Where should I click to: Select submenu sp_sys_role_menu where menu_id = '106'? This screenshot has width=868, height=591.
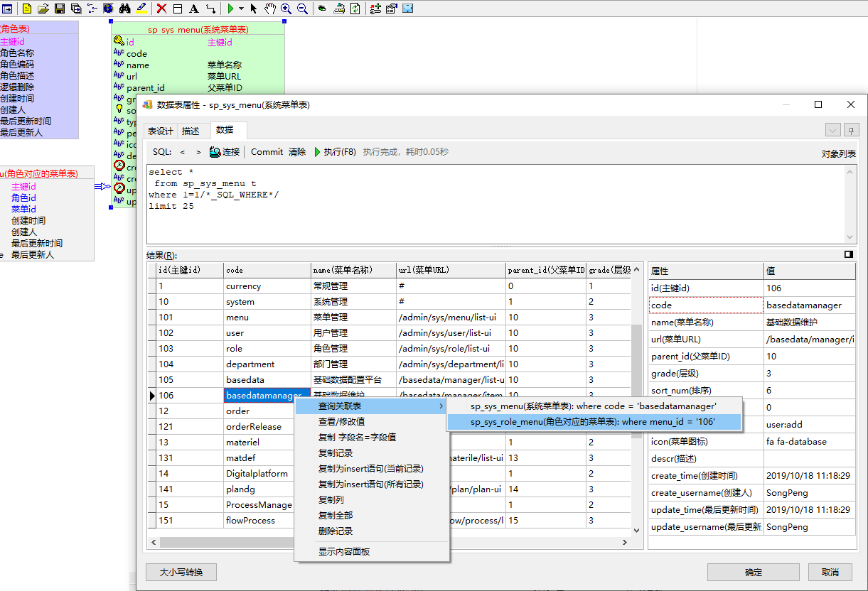[x=594, y=422]
